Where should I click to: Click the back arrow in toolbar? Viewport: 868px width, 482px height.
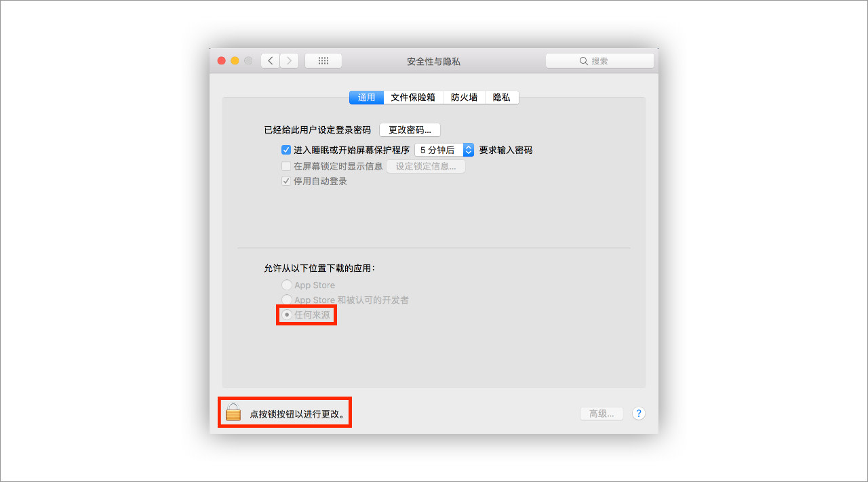[x=271, y=60]
